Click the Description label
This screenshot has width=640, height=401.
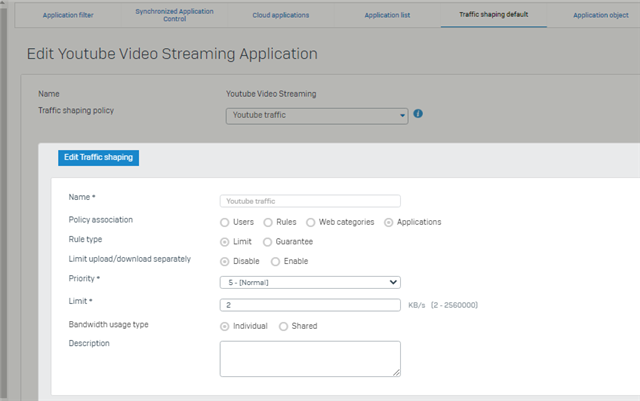click(x=89, y=343)
